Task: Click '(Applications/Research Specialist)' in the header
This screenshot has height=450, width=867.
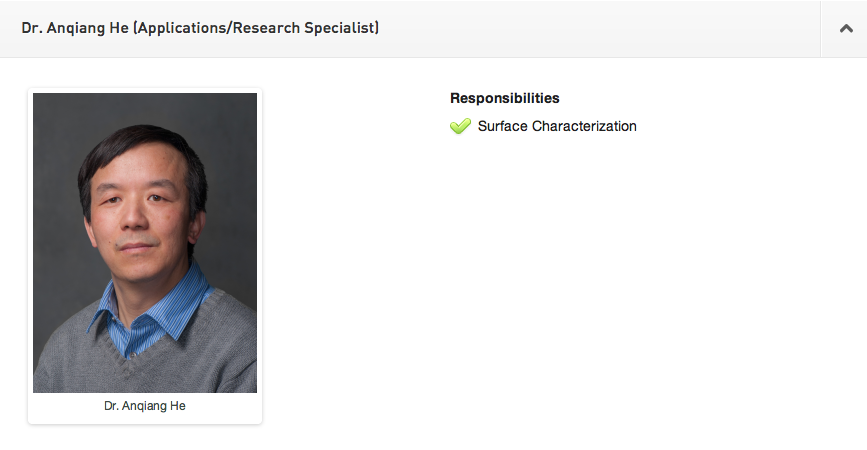Action: click(256, 28)
